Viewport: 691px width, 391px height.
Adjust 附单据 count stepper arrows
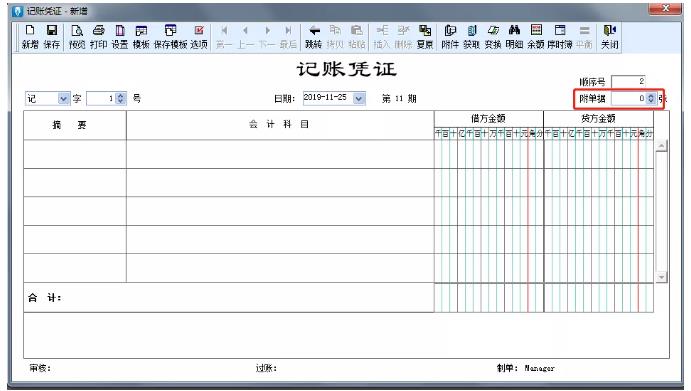pos(651,98)
